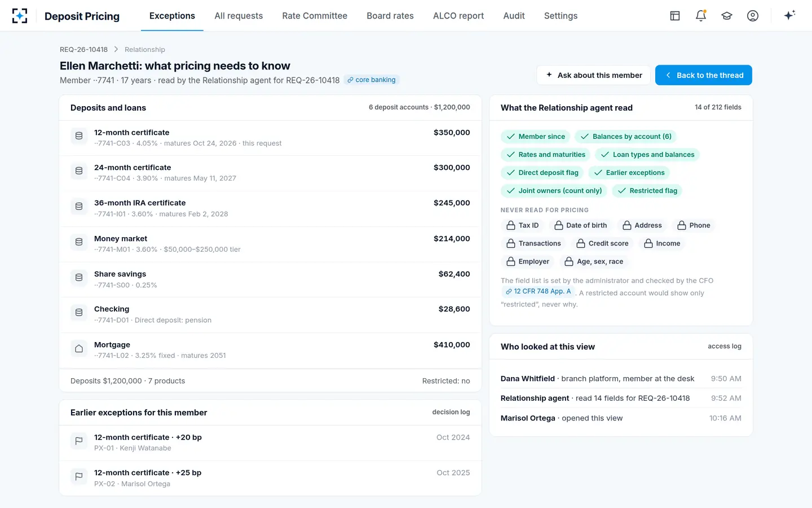Click the lock icon beside Tax ID
Screen dimensions: 812x508
coord(511,225)
